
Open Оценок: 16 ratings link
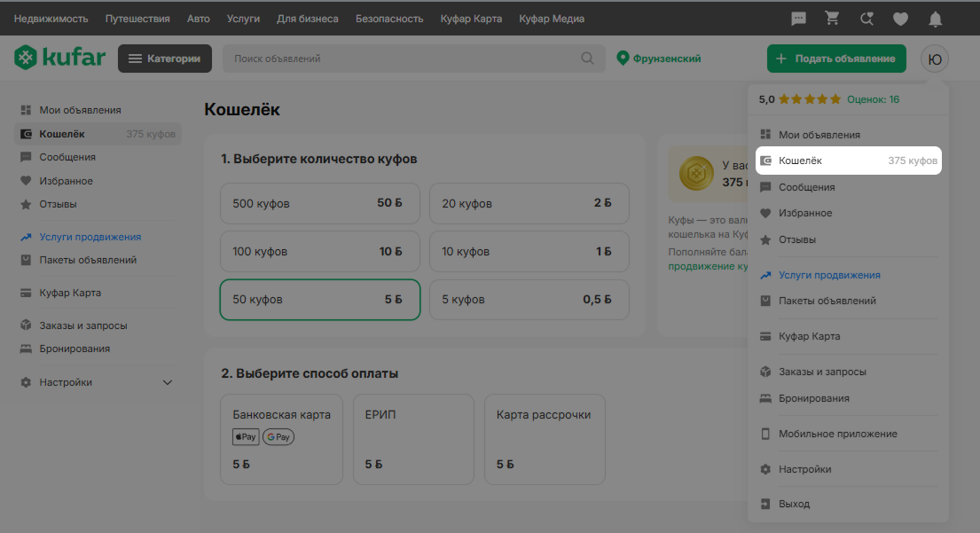(873, 99)
